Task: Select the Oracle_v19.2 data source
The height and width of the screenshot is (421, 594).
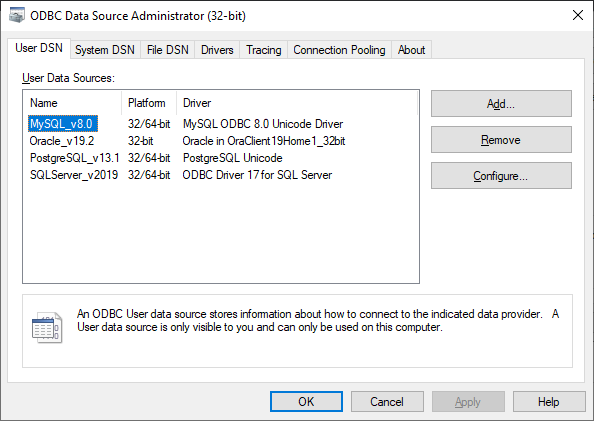Action: click(x=62, y=141)
